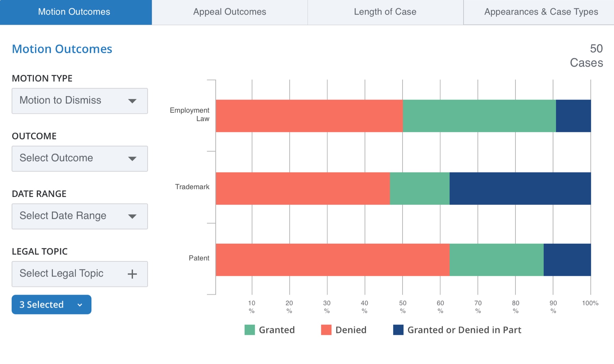Open the Motion to Dismiss dropdown
The width and height of the screenshot is (614, 364).
click(x=79, y=101)
